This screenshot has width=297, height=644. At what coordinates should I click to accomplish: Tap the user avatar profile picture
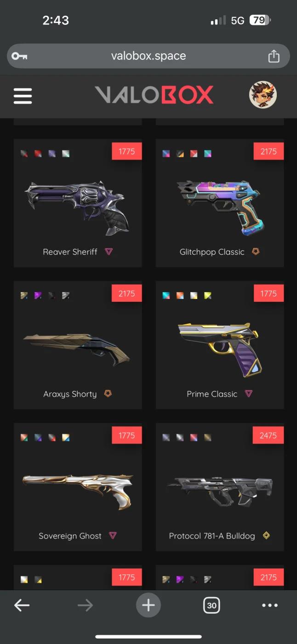(263, 95)
